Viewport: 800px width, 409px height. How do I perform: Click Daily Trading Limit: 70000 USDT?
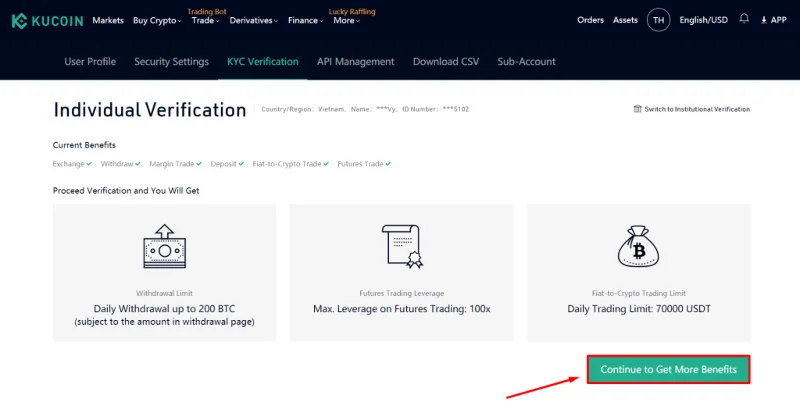(x=639, y=309)
